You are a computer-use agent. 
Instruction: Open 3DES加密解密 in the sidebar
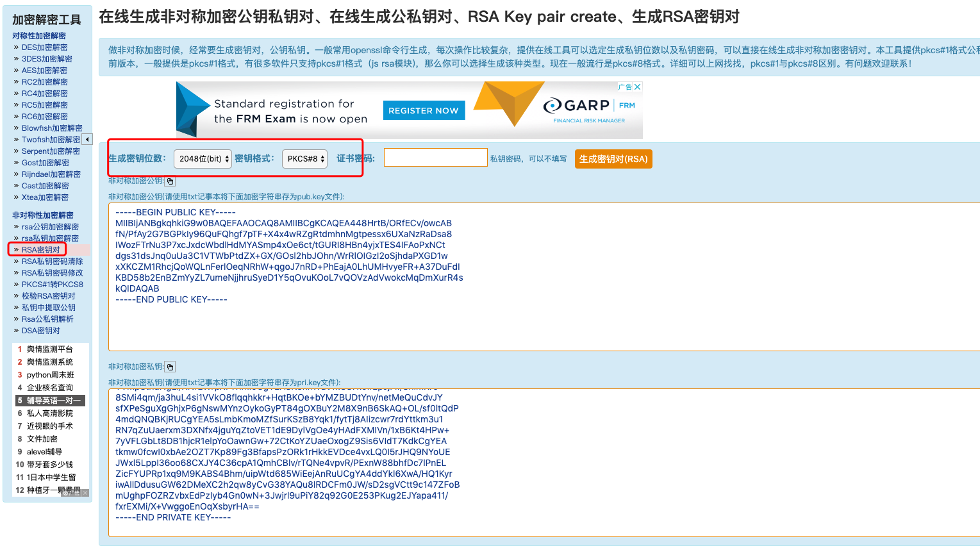click(x=47, y=59)
